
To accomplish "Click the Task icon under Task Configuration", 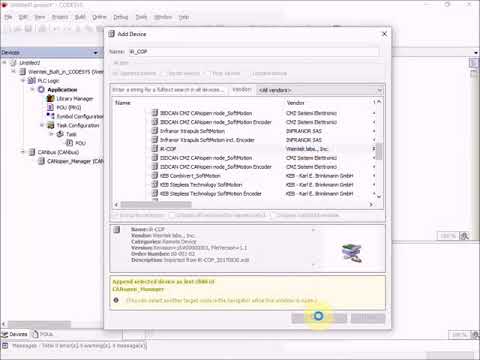I will pos(60,134).
